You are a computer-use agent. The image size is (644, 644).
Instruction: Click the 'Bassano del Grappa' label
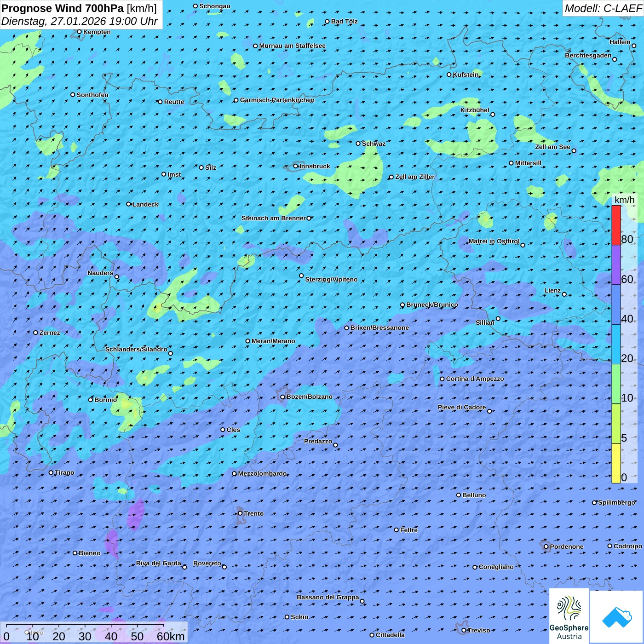tap(328, 597)
